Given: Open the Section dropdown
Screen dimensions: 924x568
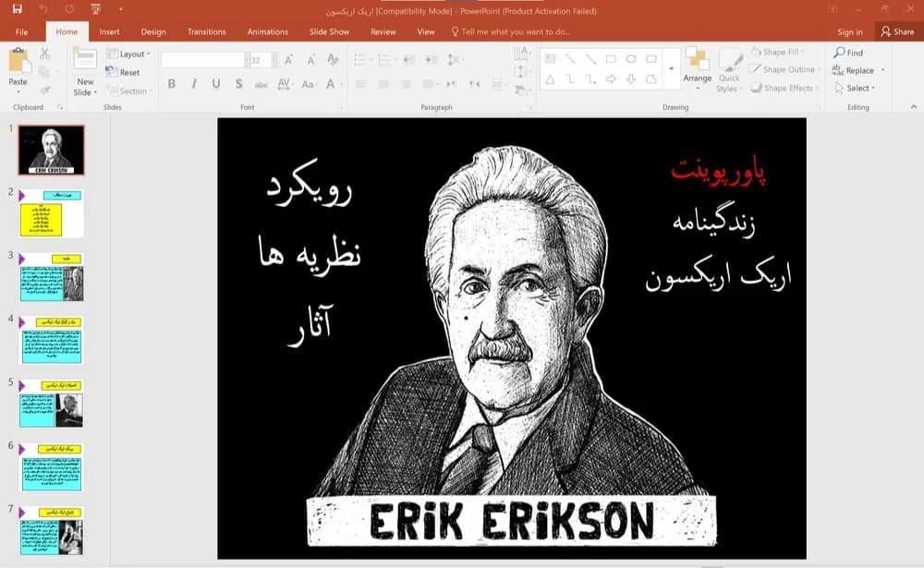Looking at the screenshot, I should tap(129, 91).
